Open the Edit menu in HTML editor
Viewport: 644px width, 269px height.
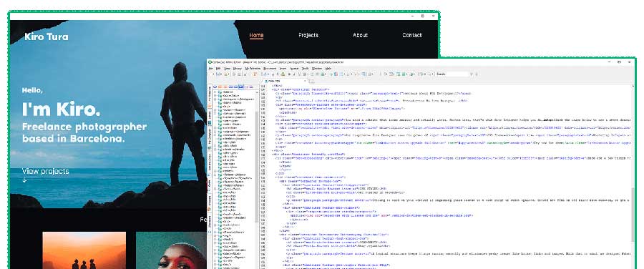coord(218,68)
